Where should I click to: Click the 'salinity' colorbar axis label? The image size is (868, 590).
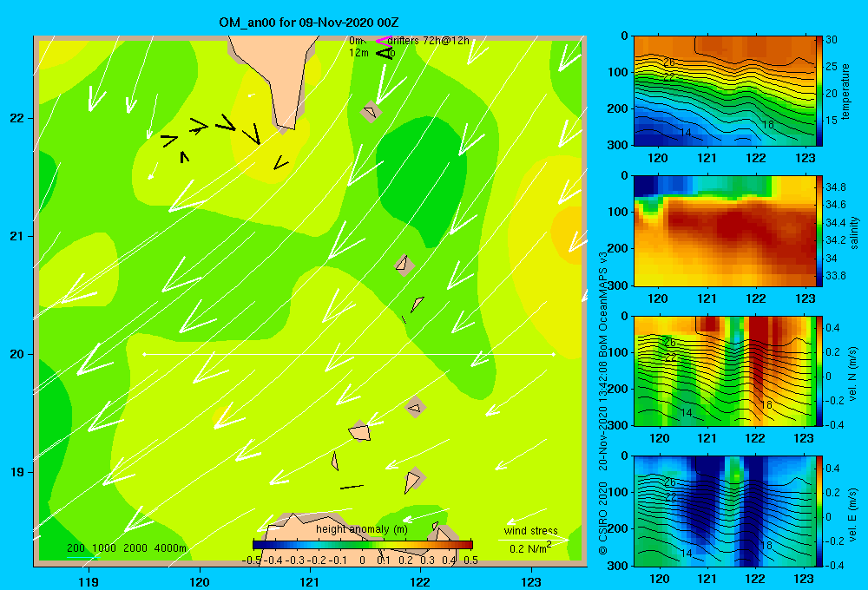click(853, 233)
